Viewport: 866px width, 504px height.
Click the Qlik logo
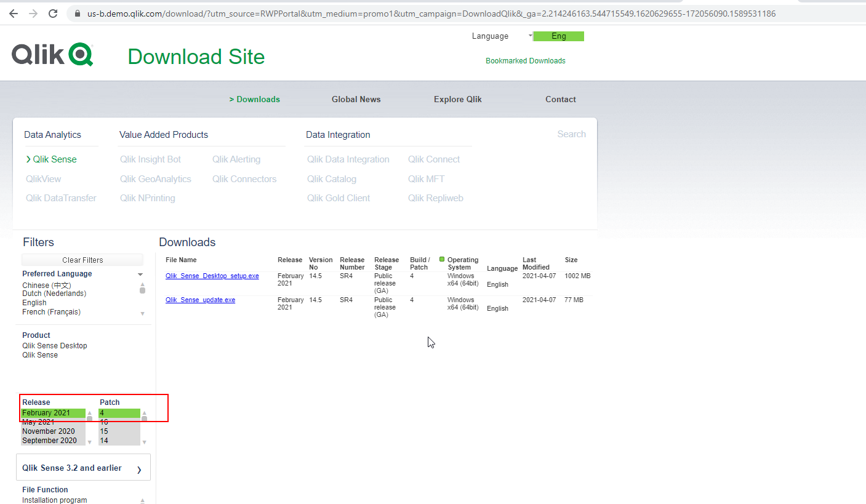point(52,54)
